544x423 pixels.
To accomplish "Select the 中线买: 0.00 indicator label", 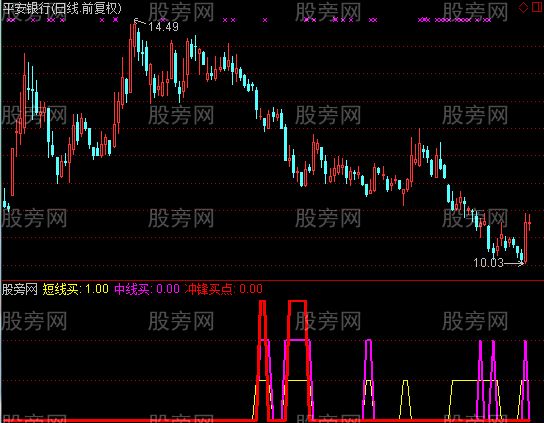I will point(147,289).
